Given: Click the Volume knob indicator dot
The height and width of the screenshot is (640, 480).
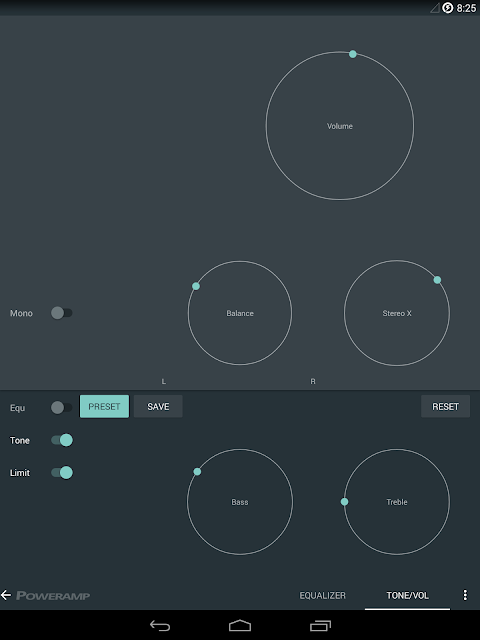Looking at the screenshot, I should coord(353,54).
